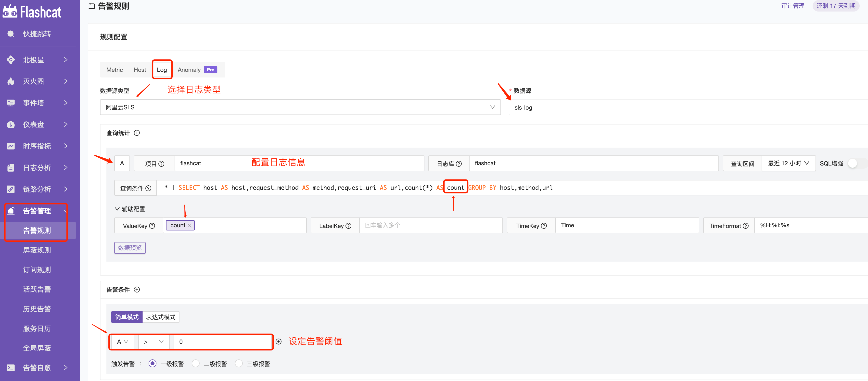The height and width of the screenshot is (381, 868).
Task: Click the help icon beside 日志库
Action: pos(459,164)
